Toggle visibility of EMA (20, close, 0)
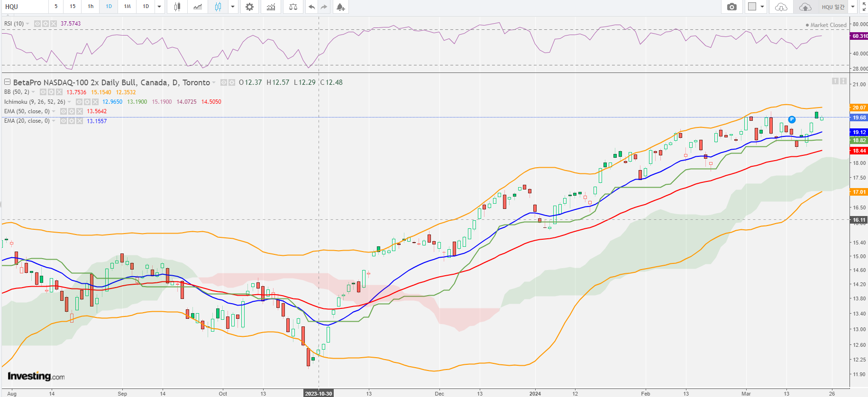This screenshot has height=397, width=868. (63, 121)
